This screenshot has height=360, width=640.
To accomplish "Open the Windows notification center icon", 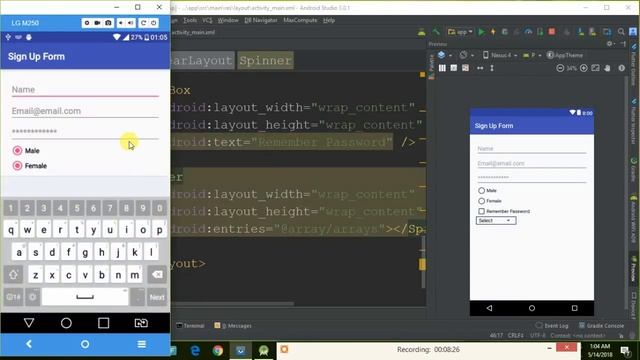I will 625,351.
